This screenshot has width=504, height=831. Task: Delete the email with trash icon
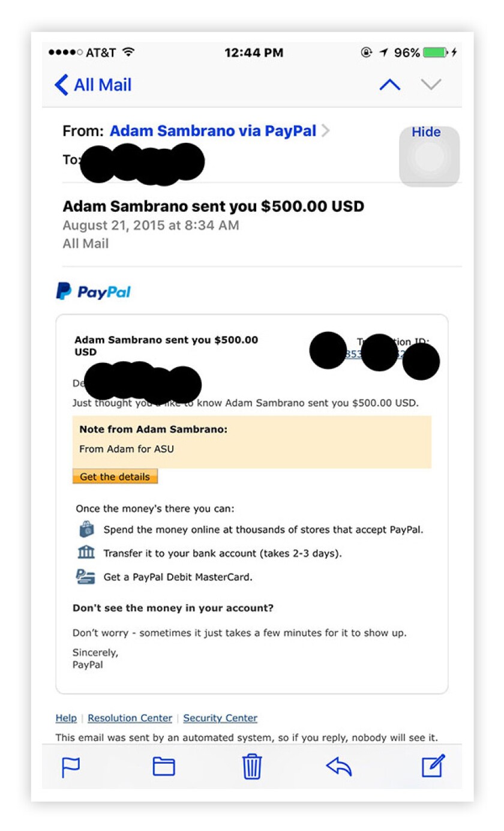pyautogui.click(x=252, y=766)
